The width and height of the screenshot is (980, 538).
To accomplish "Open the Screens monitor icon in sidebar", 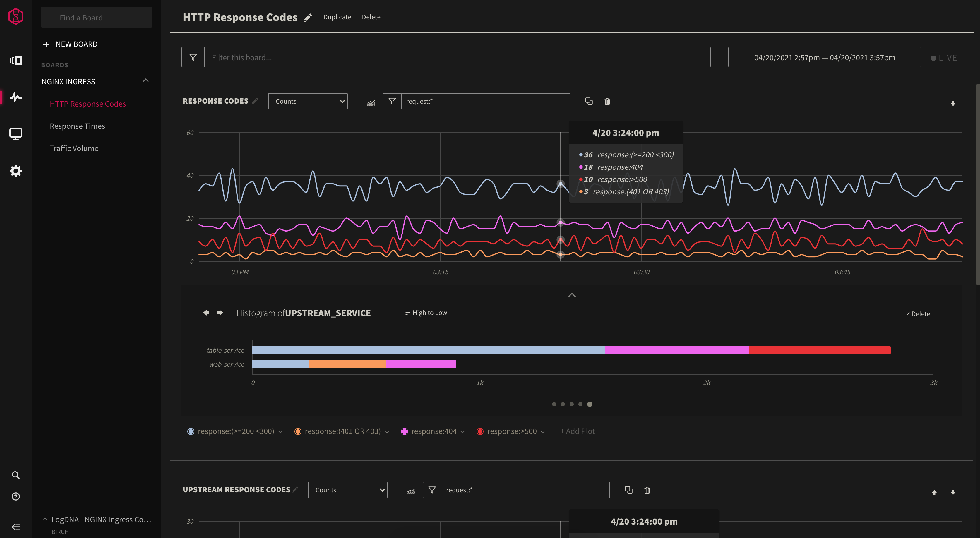I will 16,133.
